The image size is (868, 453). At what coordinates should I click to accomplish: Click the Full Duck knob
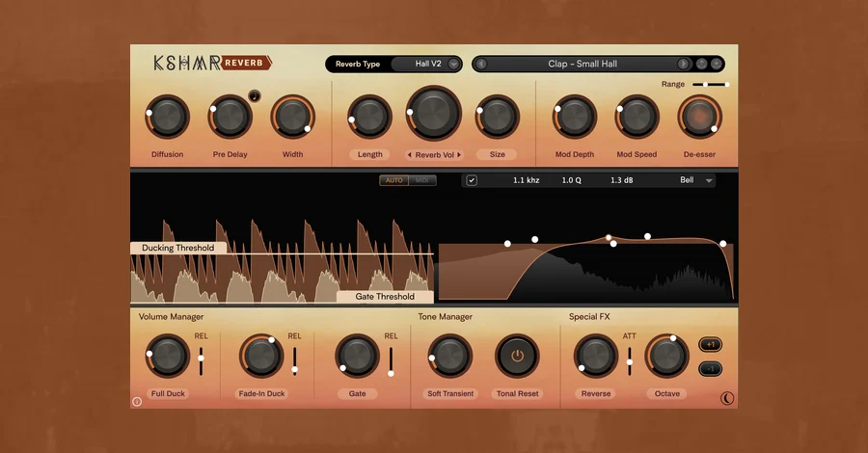167,357
